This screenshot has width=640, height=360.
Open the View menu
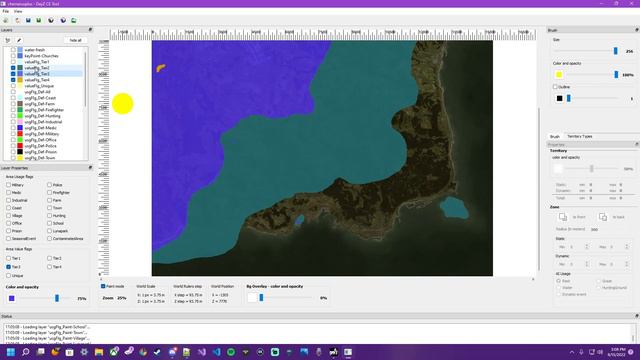point(18,11)
